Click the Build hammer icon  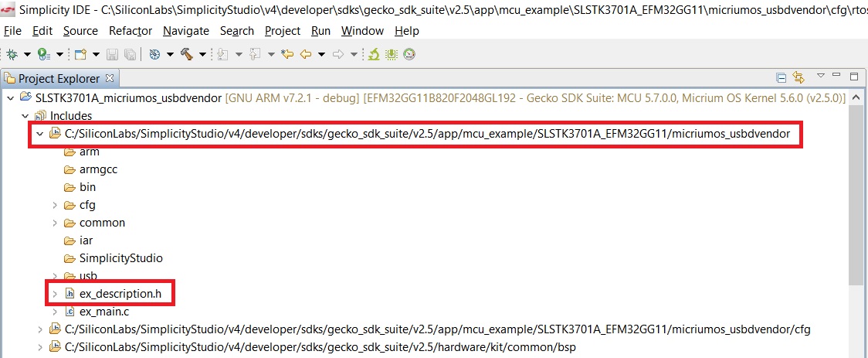pyautogui.click(x=186, y=54)
